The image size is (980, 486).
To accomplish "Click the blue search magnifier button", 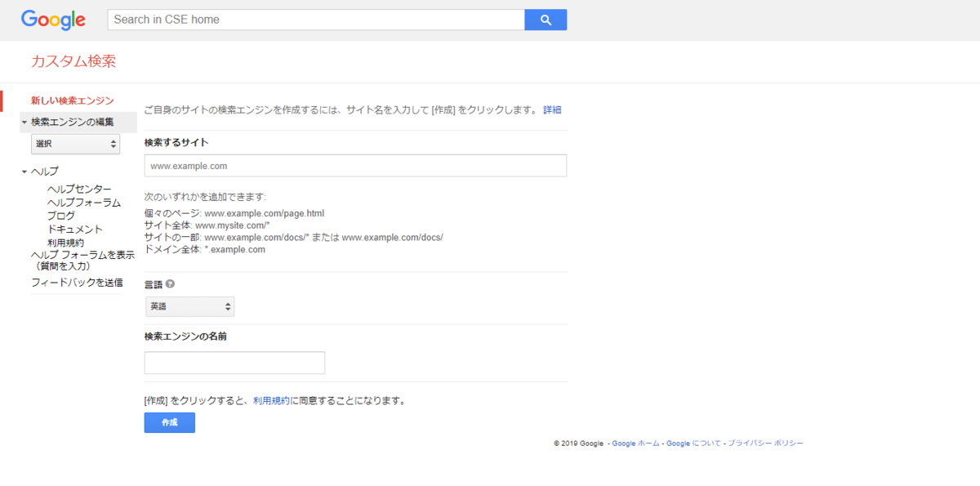I will point(546,20).
